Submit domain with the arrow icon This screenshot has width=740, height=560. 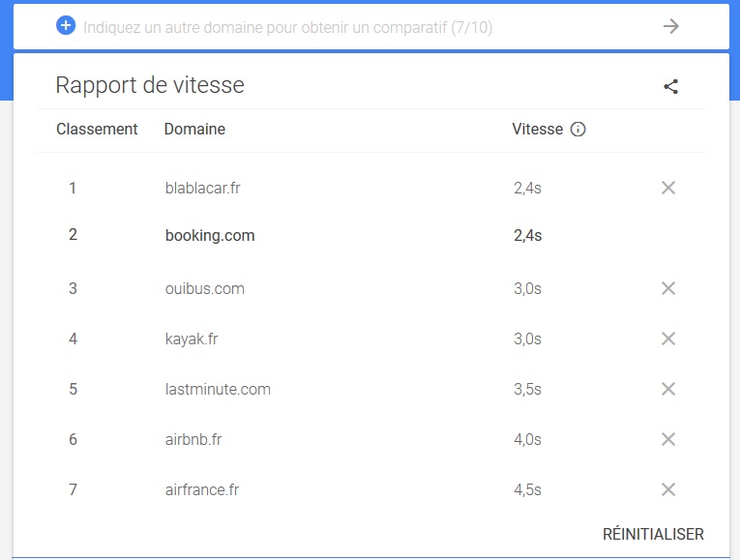(670, 26)
